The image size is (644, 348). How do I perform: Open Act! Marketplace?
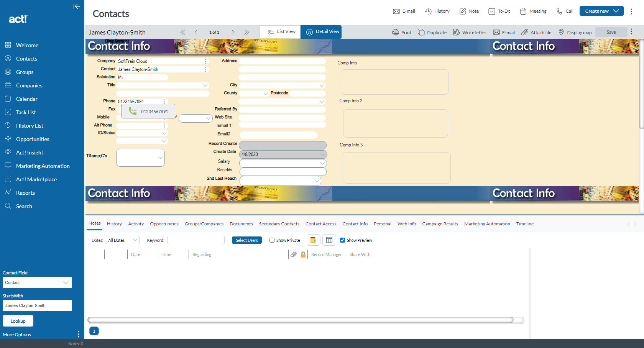(36, 179)
